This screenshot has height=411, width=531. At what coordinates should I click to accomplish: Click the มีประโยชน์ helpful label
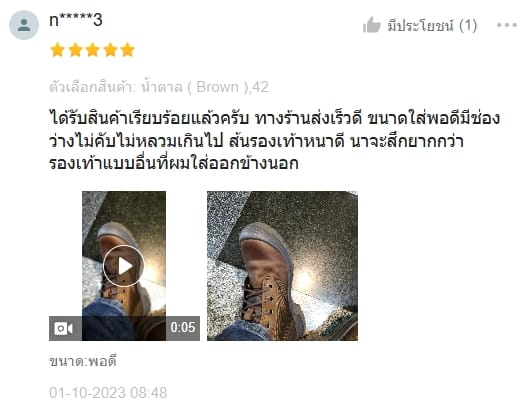pyautogui.click(x=420, y=26)
